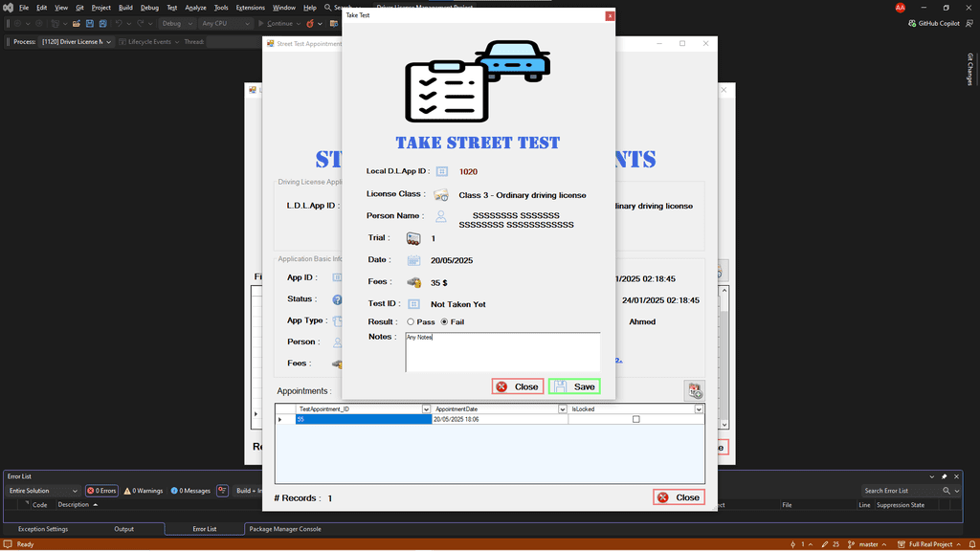The image size is (980, 551).
Task: Open AppointmentDate column filter dropdown
Action: [x=563, y=409]
